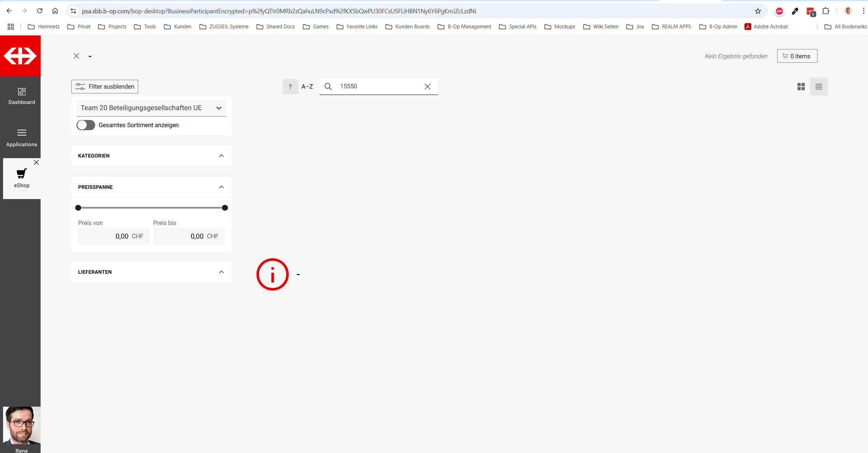Collapse the KATEGORIEN section
The height and width of the screenshot is (453, 868).
[221, 156]
